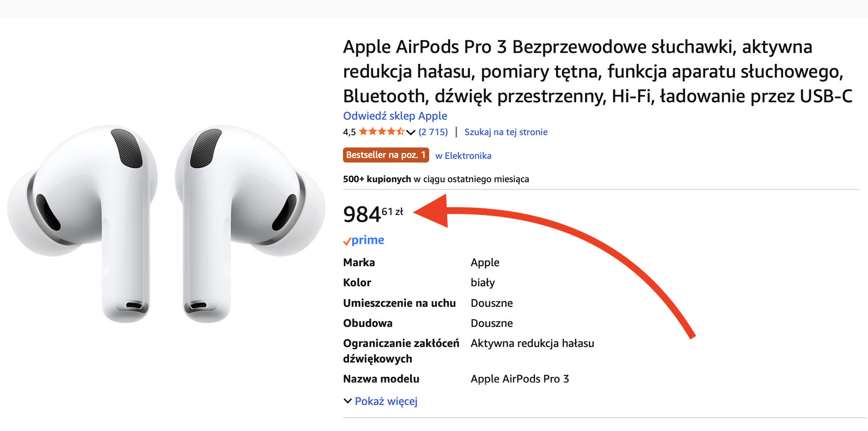Open the 'w Elektronika' category link
Viewport: 868px width, 431px height.
coord(463,156)
